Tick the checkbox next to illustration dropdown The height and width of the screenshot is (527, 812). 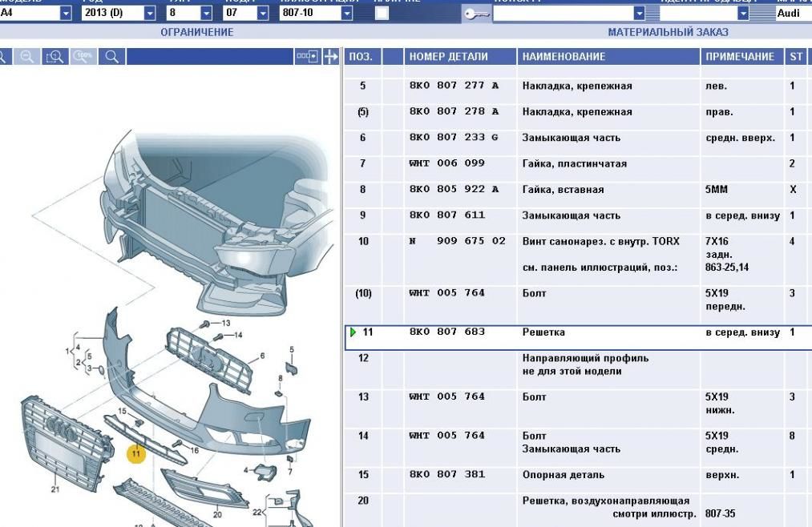coord(382,13)
